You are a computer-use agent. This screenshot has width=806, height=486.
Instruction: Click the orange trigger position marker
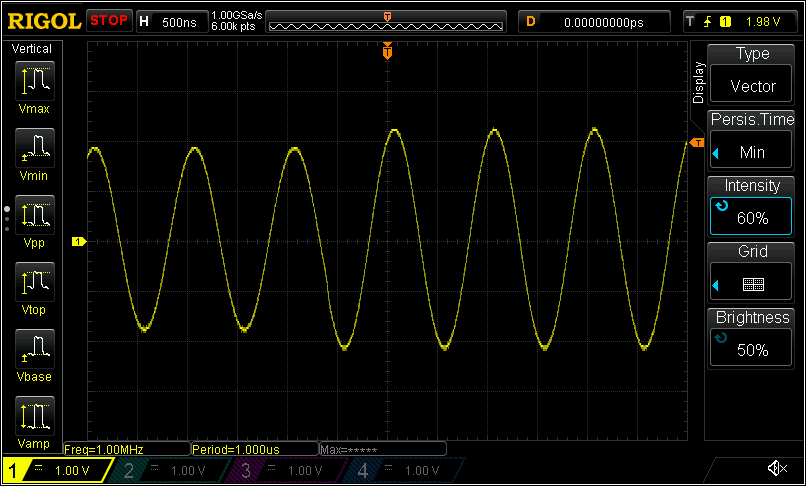coord(387,54)
